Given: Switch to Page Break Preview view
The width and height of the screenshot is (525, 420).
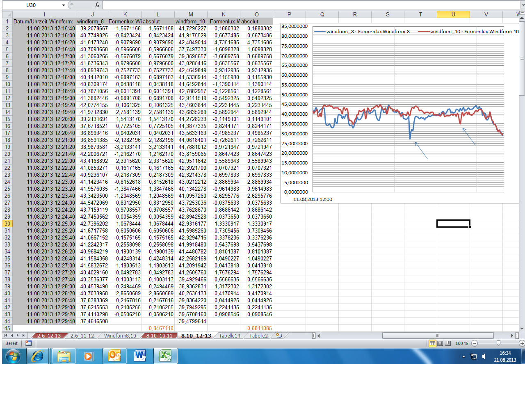Looking at the screenshot, I should tap(447, 343).
